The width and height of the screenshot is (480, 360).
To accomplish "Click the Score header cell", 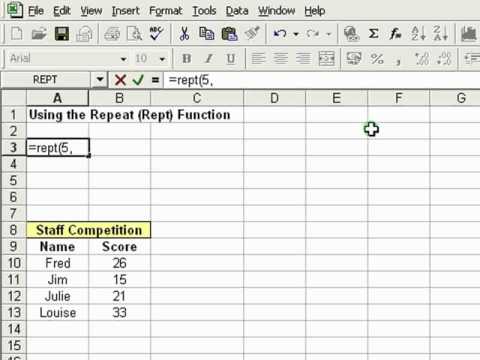I will point(119,247).
